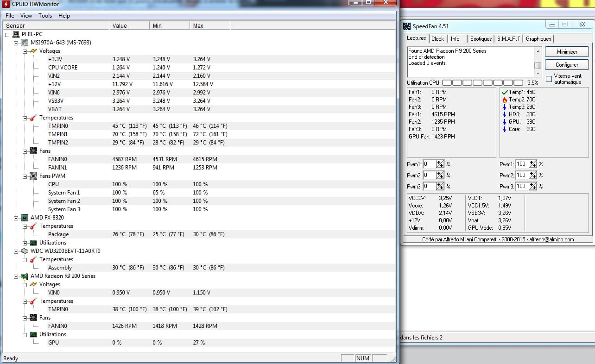Click the MSI 970A-G43 motherboard icon
The width and height of the screenshot is (595, 364).
(25, 43)
